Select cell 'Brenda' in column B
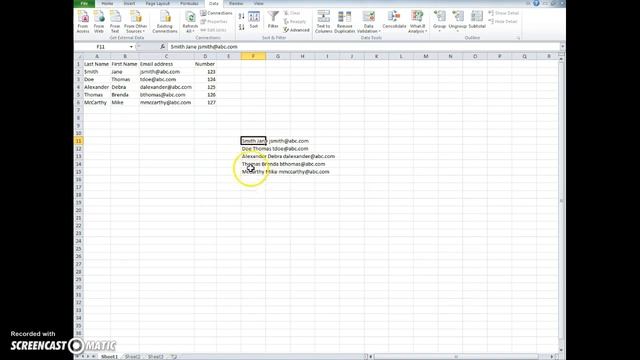The height and width of the screenshot is (360, 640). 124,95
